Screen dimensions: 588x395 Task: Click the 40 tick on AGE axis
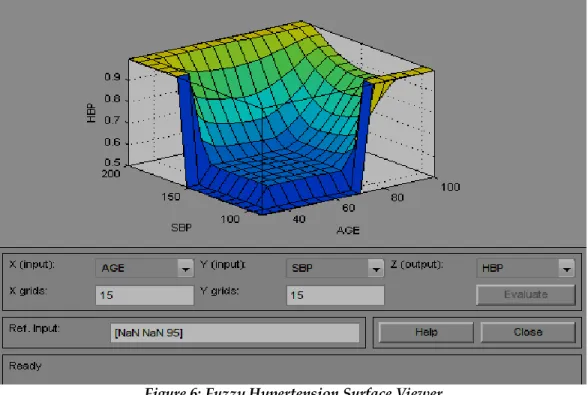(x=299, y=219)
